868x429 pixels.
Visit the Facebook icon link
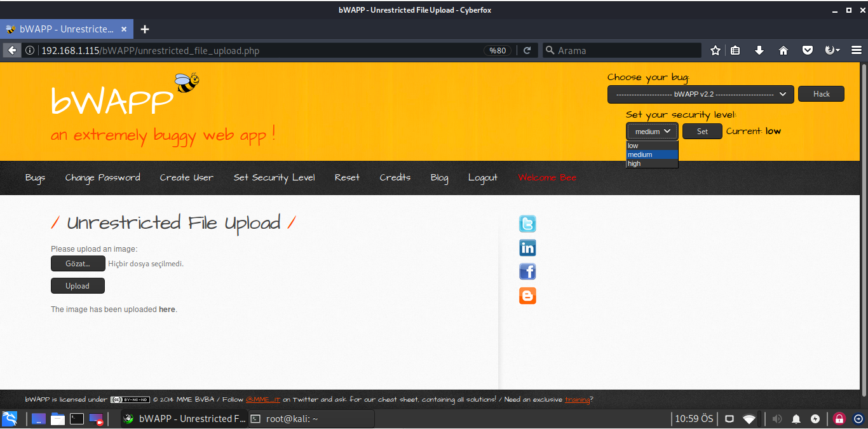(x=527, y=272)
